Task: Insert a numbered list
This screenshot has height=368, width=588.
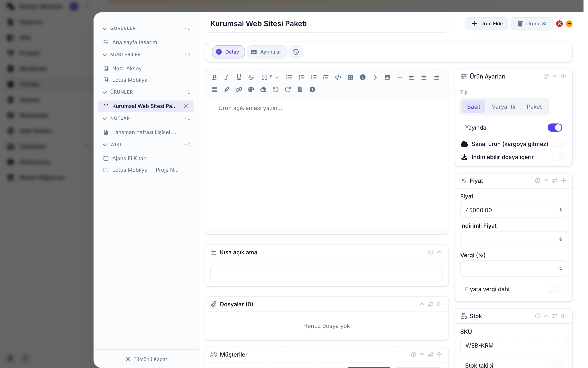Action: 301,77
